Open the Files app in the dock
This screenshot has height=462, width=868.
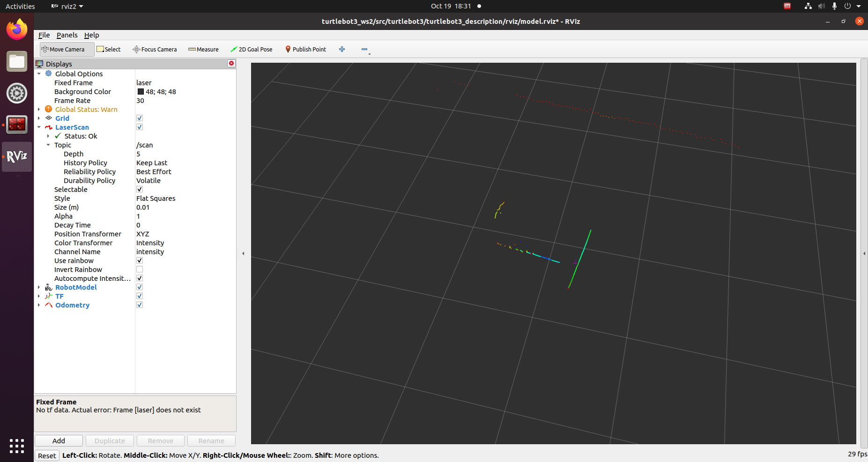click(17, 61)
